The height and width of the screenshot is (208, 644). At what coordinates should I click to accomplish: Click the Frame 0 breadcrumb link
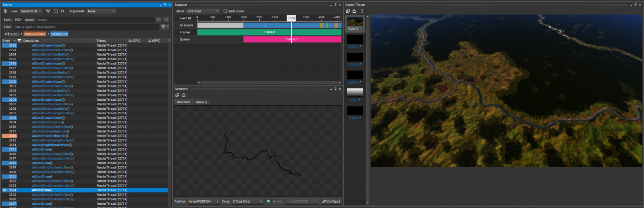(x=14, y=34)
